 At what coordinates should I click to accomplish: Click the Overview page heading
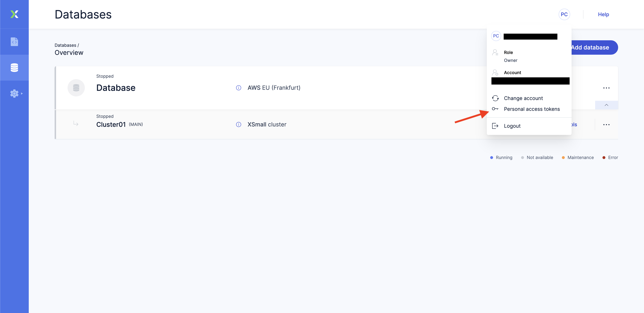tap(69, 53)
